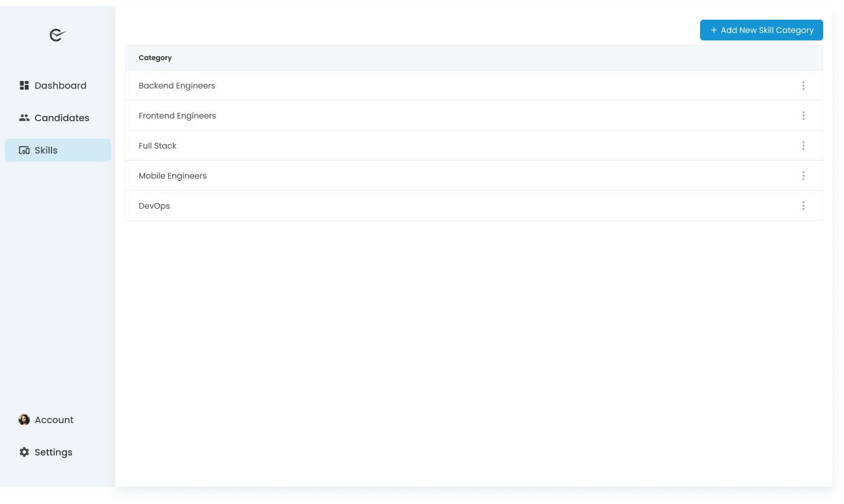Click the Settings gear icon
Screen dimensions: 844x504
click(x=24, y=452)
